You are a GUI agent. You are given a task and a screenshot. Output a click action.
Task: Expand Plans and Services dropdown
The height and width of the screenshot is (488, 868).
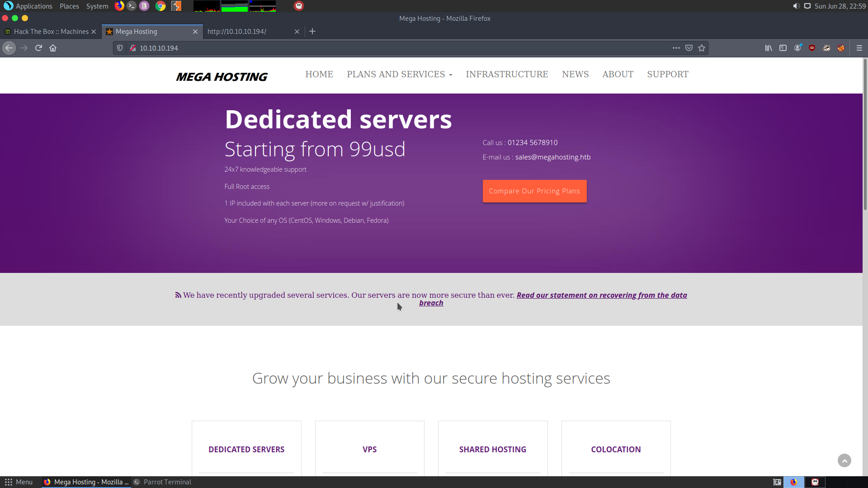coord(399,74)
